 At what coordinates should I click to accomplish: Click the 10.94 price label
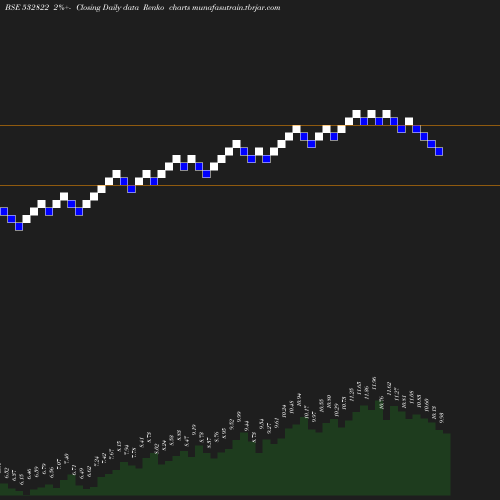pyautogui.click(x=299, y=400)
